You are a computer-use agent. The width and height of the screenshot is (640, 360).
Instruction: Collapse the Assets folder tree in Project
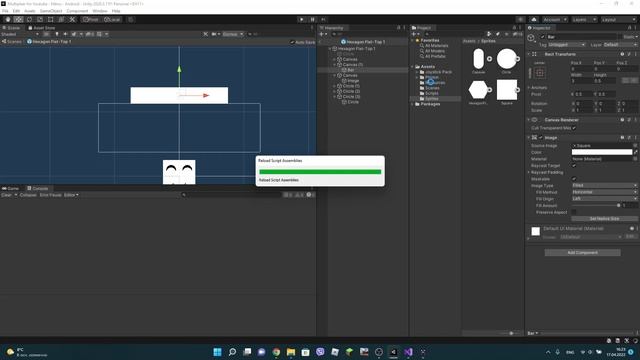(413, 67)
